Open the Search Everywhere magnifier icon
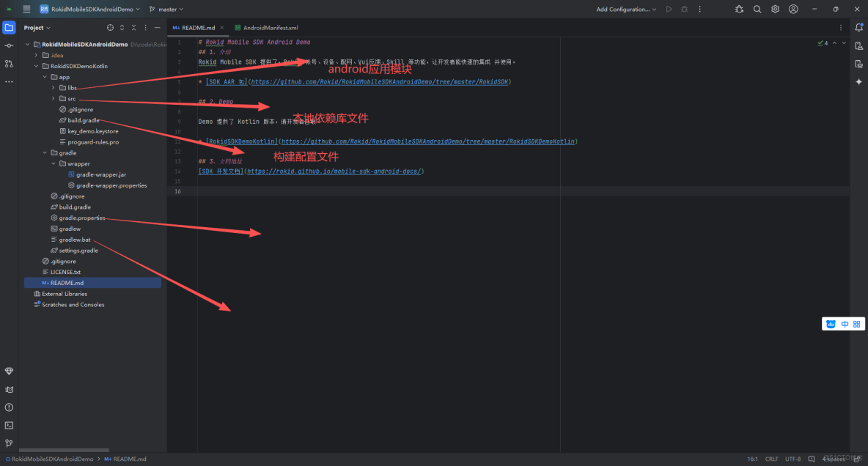 point(757,9)
